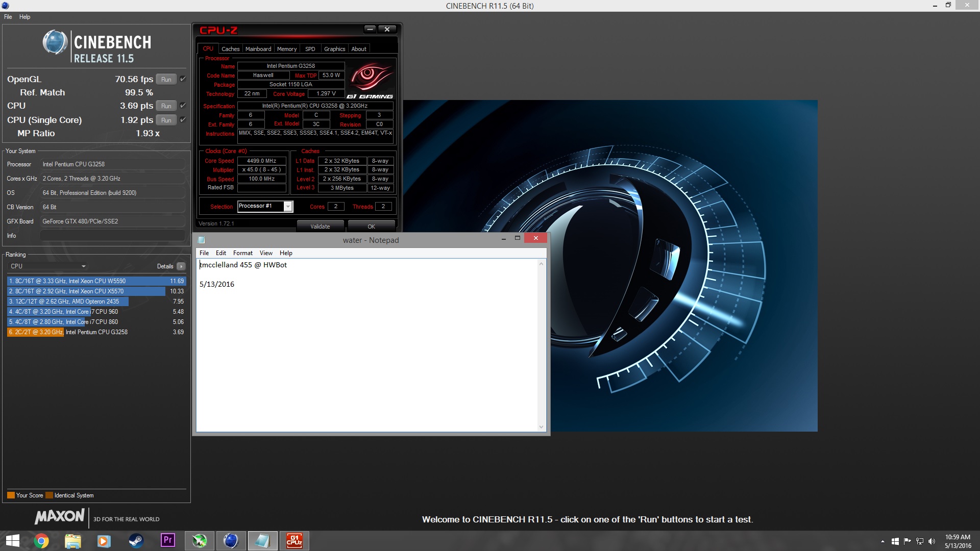Toggle the CPU test checkbox
Viewport: 980px width, 551px height.
183,106
